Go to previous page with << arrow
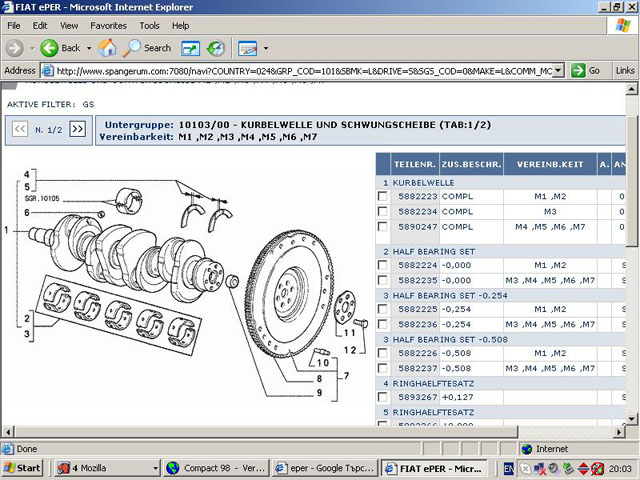 pos(19,129)
